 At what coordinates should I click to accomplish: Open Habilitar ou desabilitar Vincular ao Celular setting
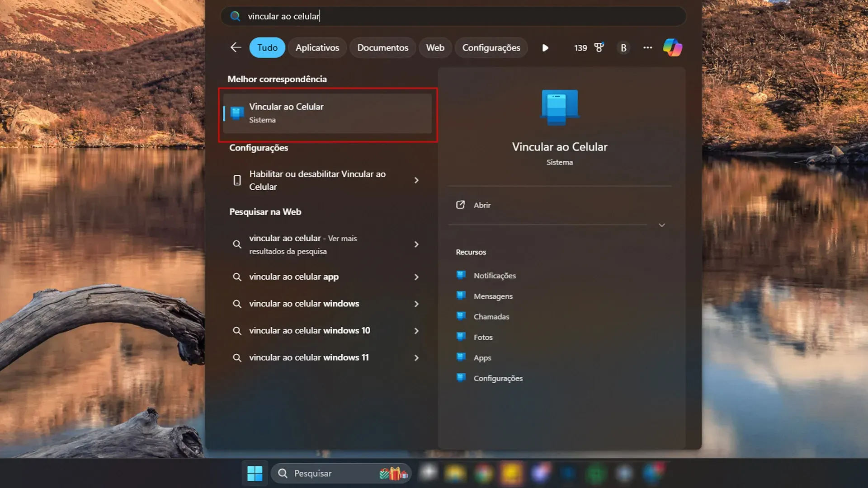tap(317, 180)
